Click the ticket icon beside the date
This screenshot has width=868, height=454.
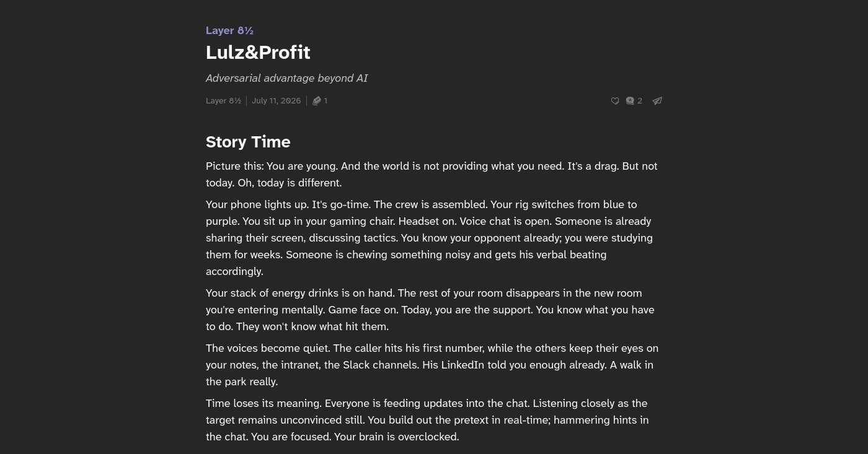[317, 101]
